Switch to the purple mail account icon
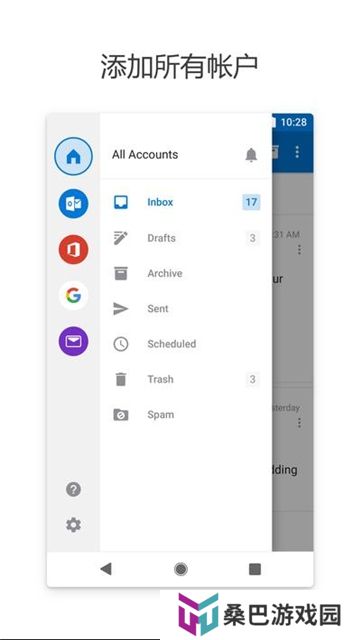Screen dimensions: 360x640 click(x=73, y=341)
